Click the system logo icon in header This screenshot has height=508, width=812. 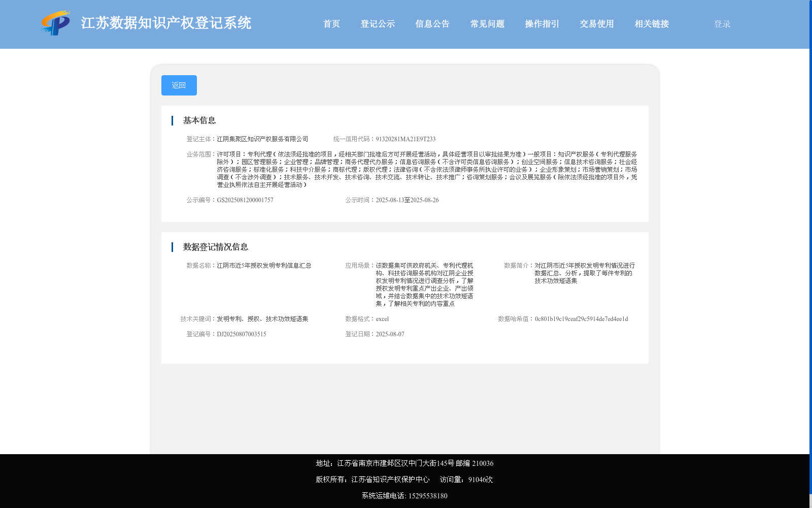coord(56,23)
